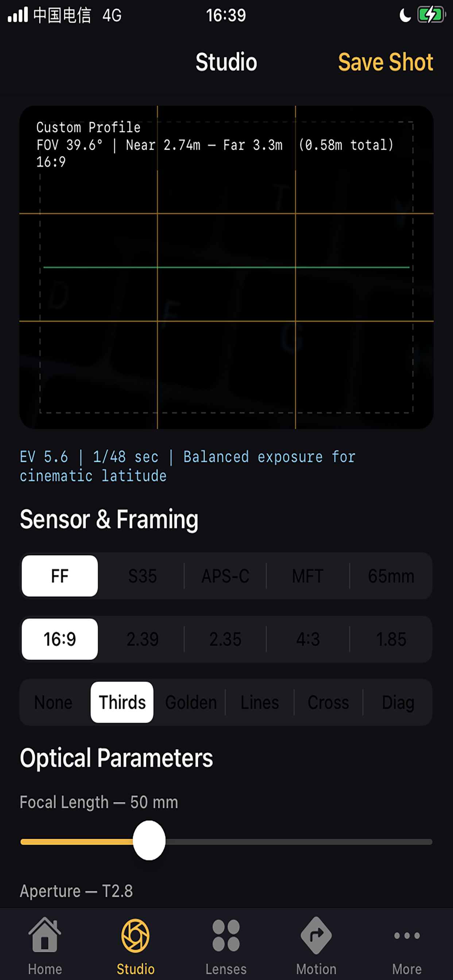The height and width of the screenshot is (980, 453).
Task: Open the Lenses four-dot icon
Action: click(x=226, y=935)
